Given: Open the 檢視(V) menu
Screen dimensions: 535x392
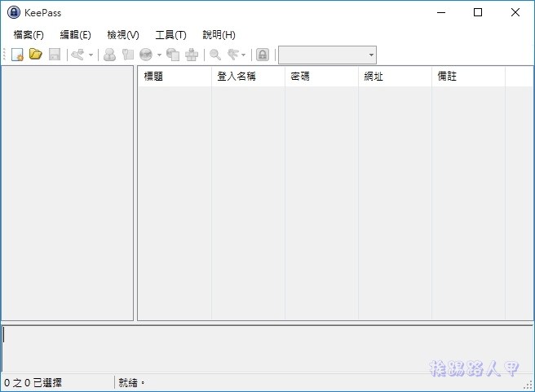Looking at the screenshot, I should [123, 35].
